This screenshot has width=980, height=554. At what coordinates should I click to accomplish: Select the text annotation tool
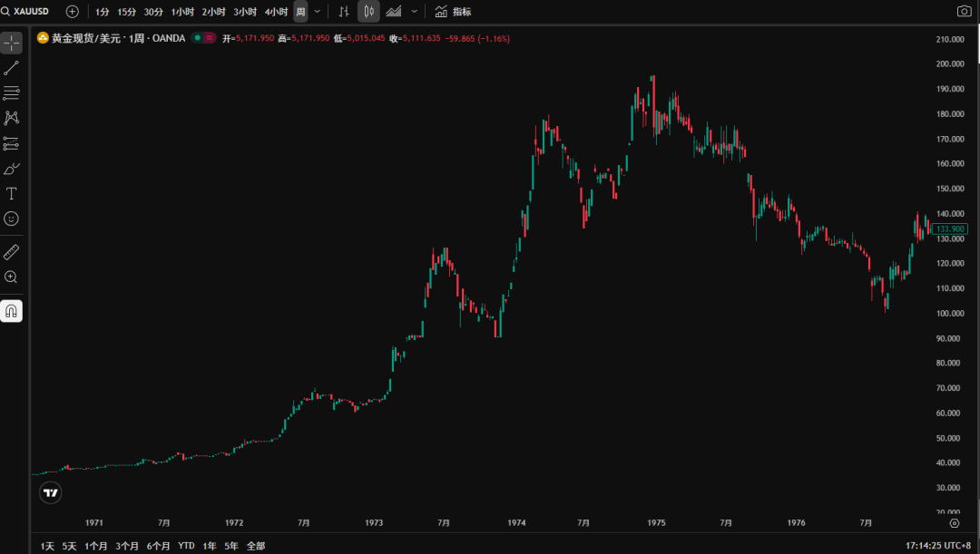click(12, 194)
